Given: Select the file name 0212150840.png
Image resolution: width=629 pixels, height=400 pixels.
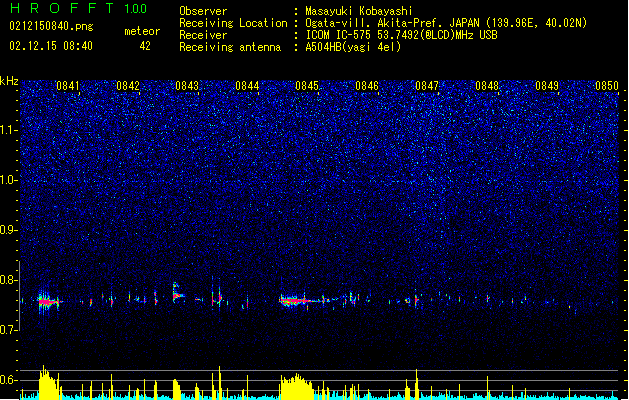Looking at the screenshot, I should 51,26.
